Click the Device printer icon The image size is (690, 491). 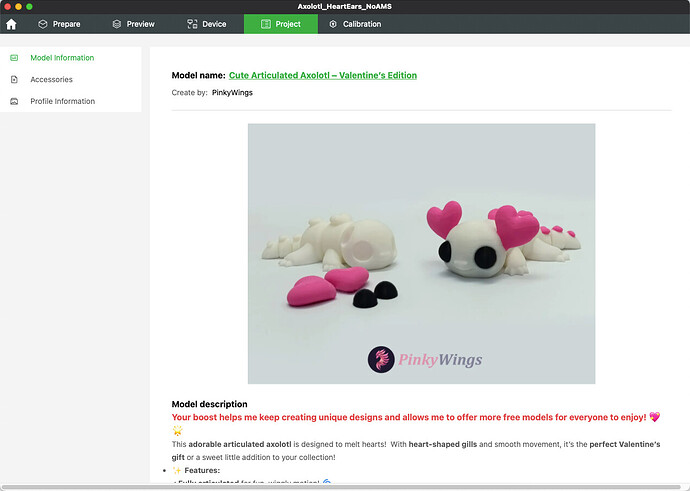[192, 24]
